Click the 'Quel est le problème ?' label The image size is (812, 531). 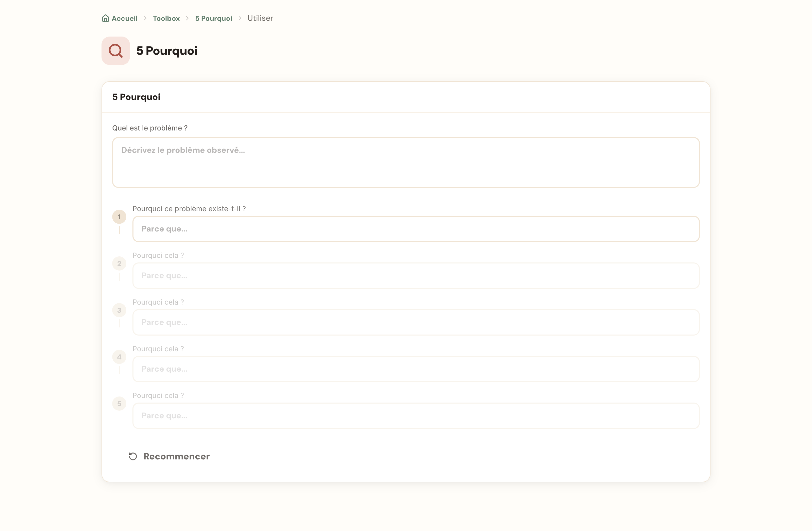[150, 128]
